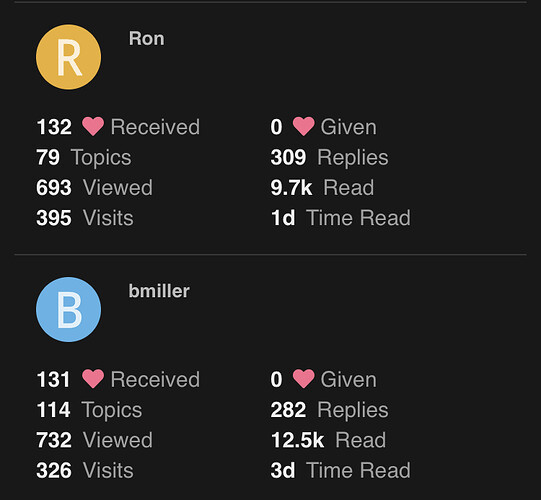
Task: Open Ron's user profile via username
Action: (x=147, y=38)
